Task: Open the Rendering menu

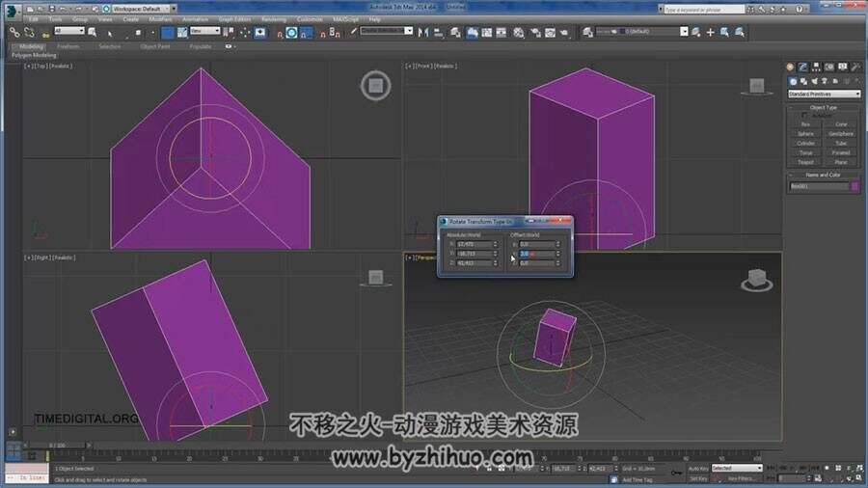Action: (274, 19)
